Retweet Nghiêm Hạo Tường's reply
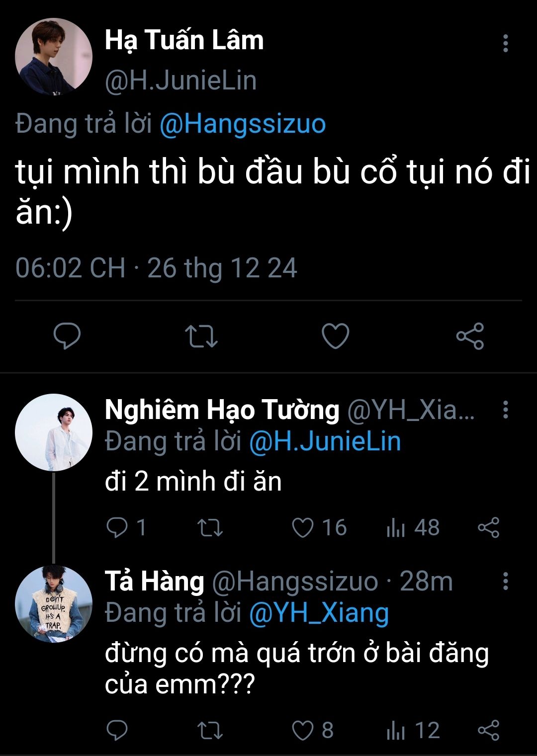537x756 pixels. click(210, 527)
